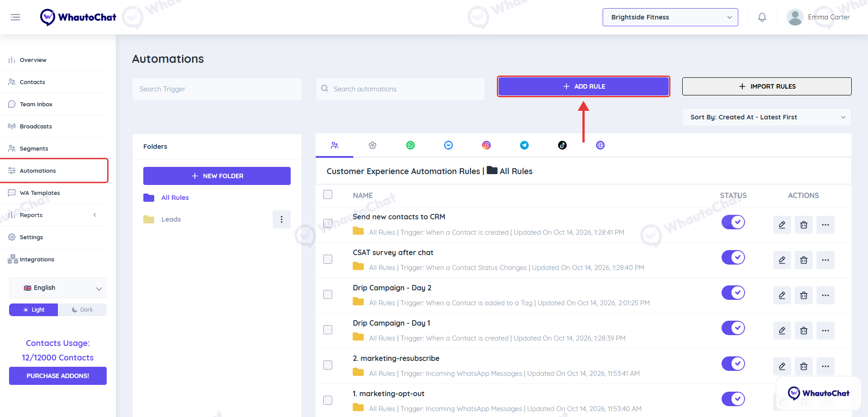Click the Search automations input field
Screen dimensions: 868x417
coord(401,89)
